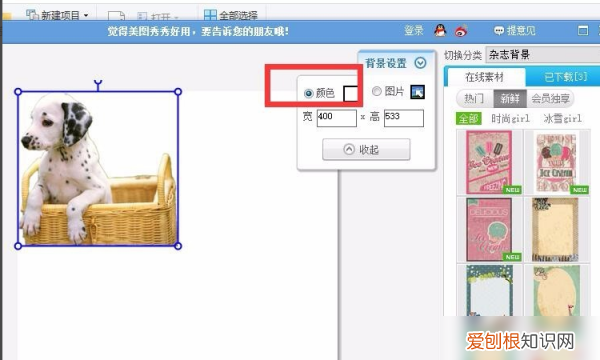600x360 pixels.
Task: Click the bottom-right resize handle of dog image
Action: (x=178, y=246)
